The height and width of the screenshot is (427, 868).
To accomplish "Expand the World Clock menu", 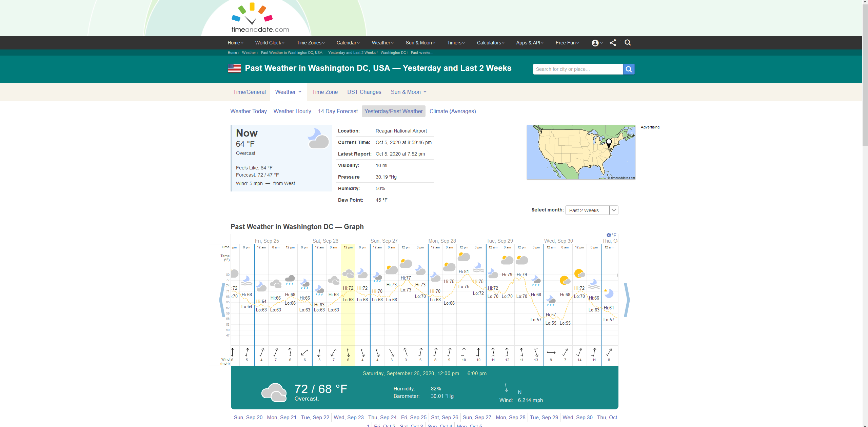I will click(x=270, y=43).
